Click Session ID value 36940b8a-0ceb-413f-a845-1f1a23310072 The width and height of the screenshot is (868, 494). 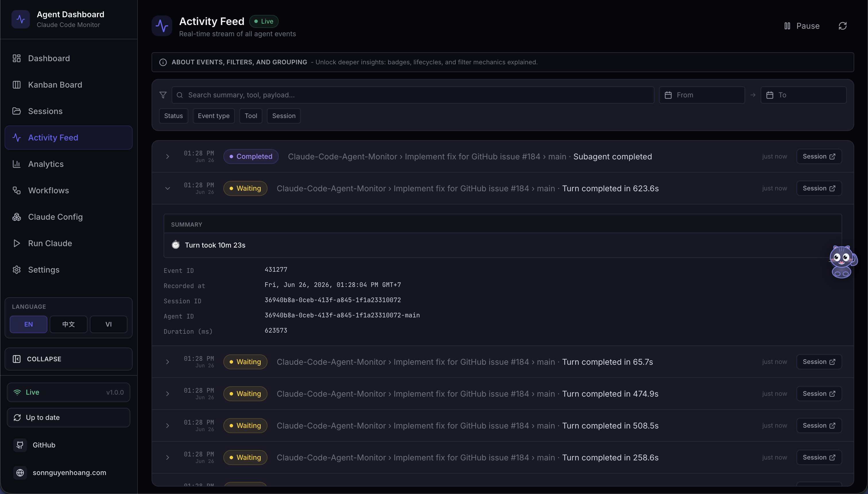[x=333, y=300]
